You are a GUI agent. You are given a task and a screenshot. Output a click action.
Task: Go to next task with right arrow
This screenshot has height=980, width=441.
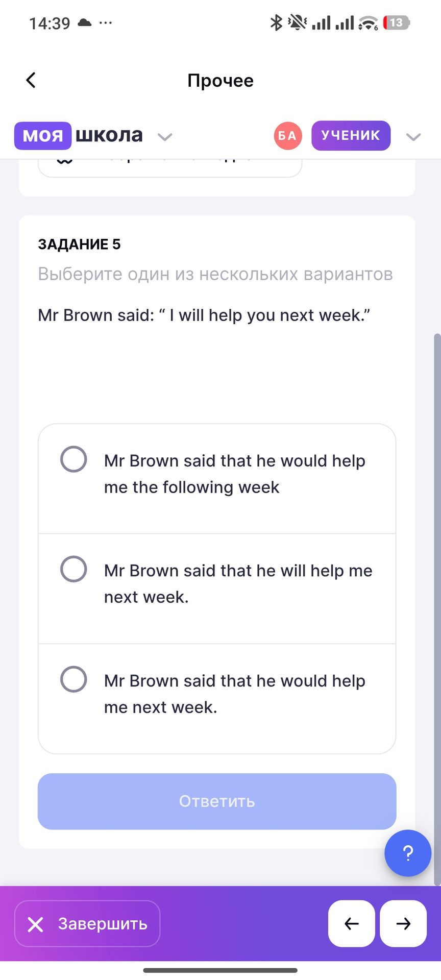[403, 923]
